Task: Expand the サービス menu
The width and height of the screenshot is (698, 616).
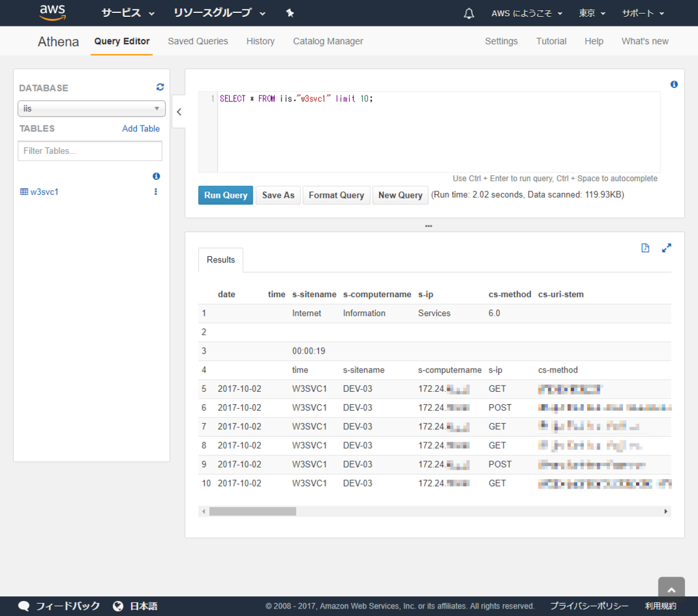Action: [x=127, y=13]
